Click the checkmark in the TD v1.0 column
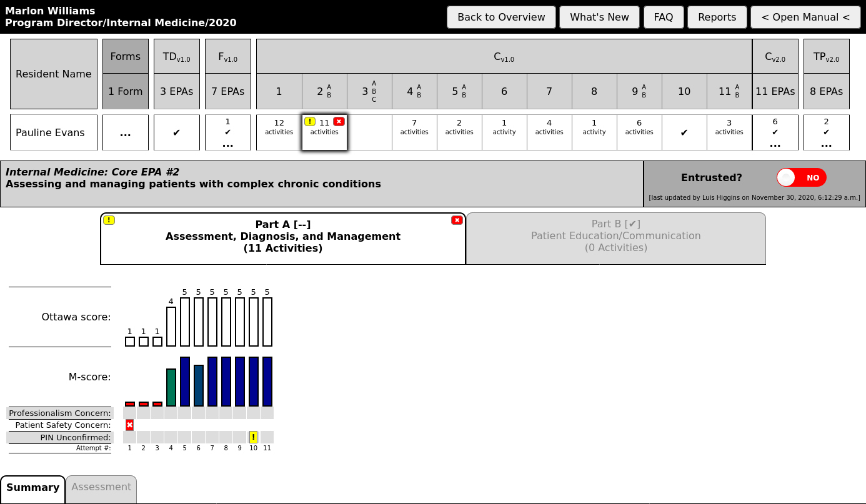This screenshot has width=866, height=504. pyautogui.click(x=176, y=132)
